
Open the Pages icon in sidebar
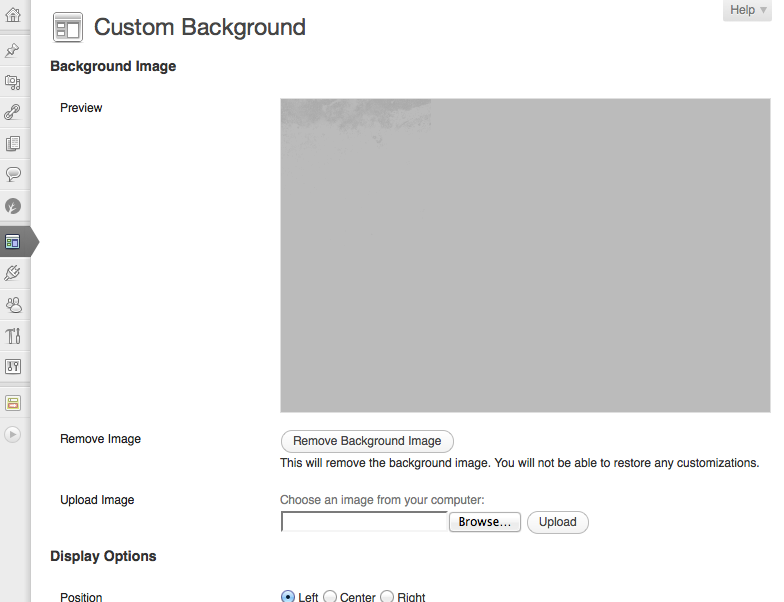pos(13,144)
